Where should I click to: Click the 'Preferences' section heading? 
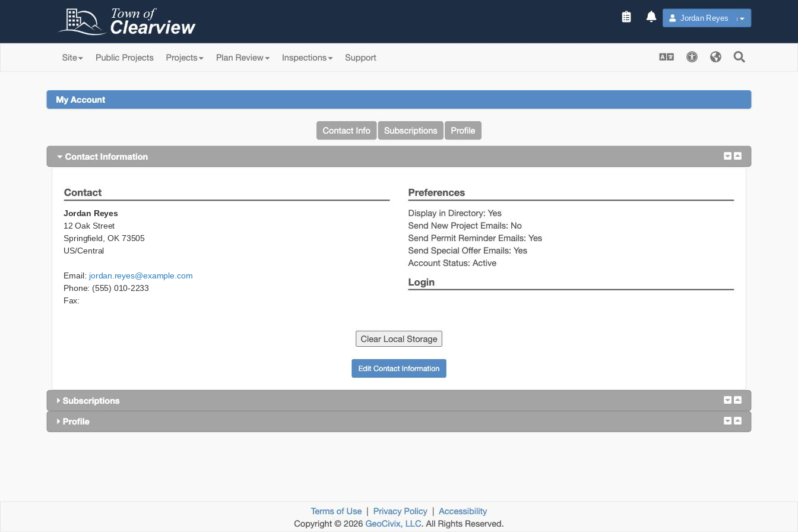[436, 192]
